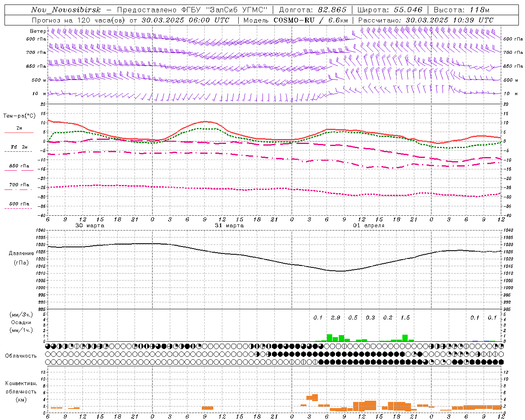Screen dimensions: 525x420
Task: Click the 2.9 three-hour precipitation value
Action: pyautogui.click(x=336, y=317)
